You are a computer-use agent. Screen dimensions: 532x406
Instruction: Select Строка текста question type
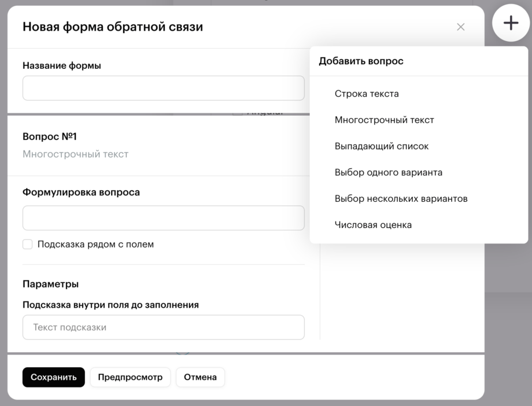(367, 94)
